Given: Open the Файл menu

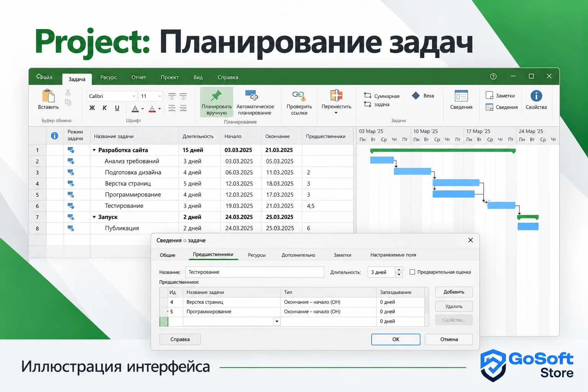Looking at the screenshot, I should click(44, 77).
